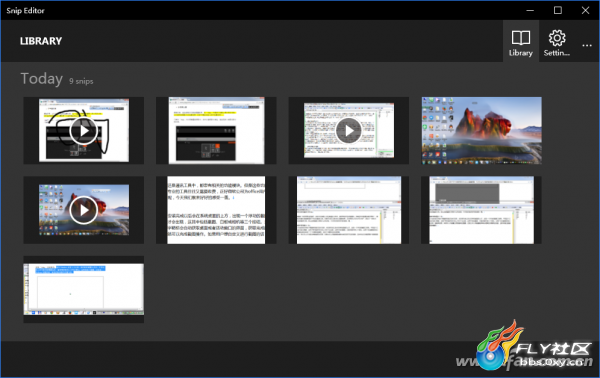Click the LIBRARY heading
This screenshot has height=378, width=600.
41,41
